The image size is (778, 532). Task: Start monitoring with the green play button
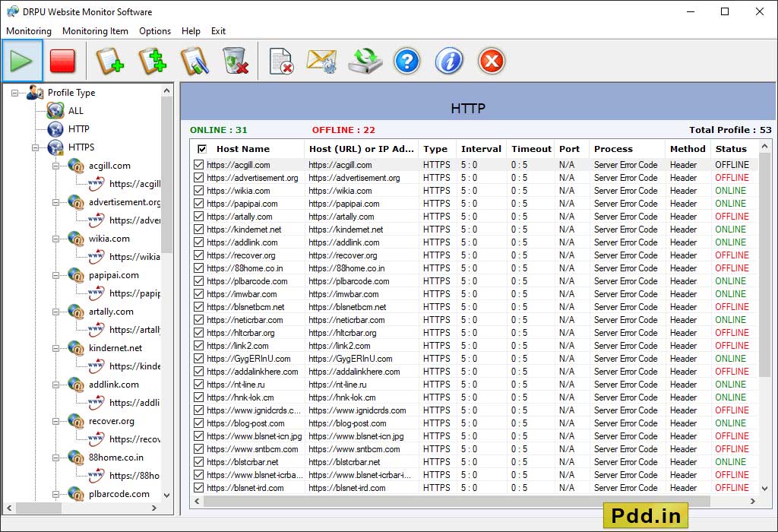pos(22,62)
